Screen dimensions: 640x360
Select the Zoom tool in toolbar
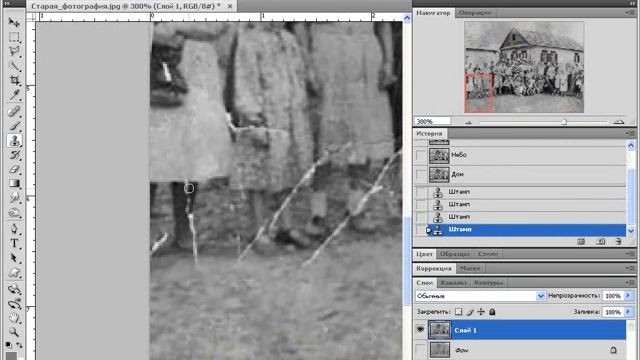click(x=14, y=332)
